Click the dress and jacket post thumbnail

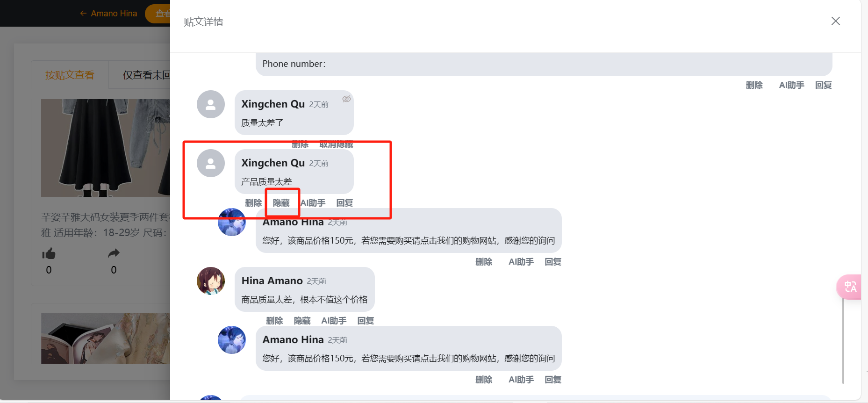106,148
